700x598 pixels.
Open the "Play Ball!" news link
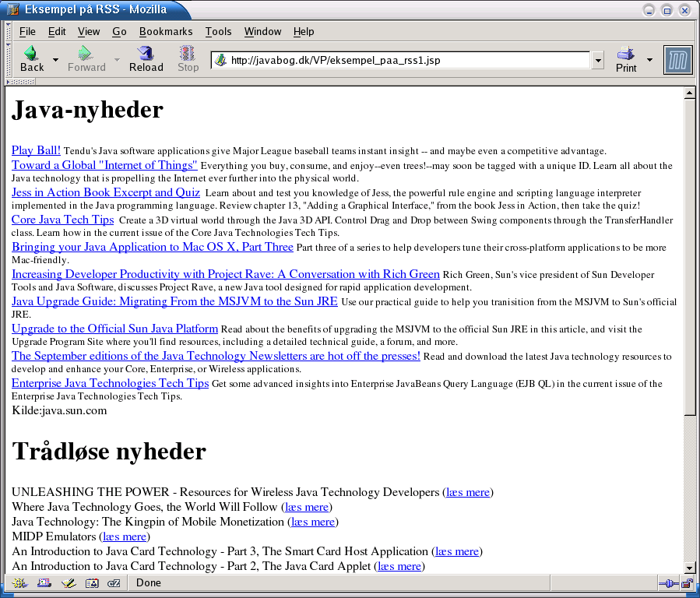click(36, 149)
